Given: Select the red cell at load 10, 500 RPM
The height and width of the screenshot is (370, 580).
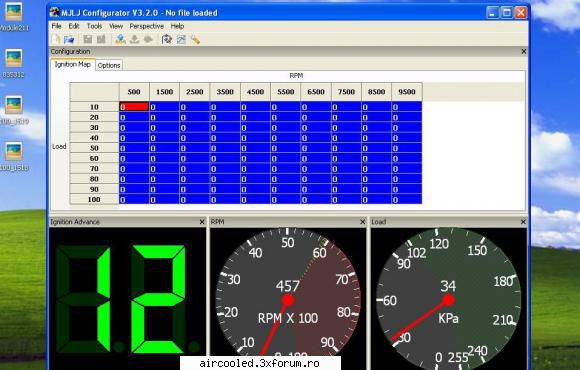Looking at the screenshot, I should click(x=134, y=107).
